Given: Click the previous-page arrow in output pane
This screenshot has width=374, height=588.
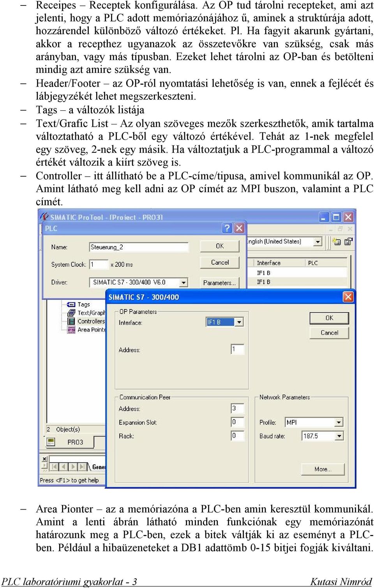Looking at the screenshot, I should (x=64, y=467).
